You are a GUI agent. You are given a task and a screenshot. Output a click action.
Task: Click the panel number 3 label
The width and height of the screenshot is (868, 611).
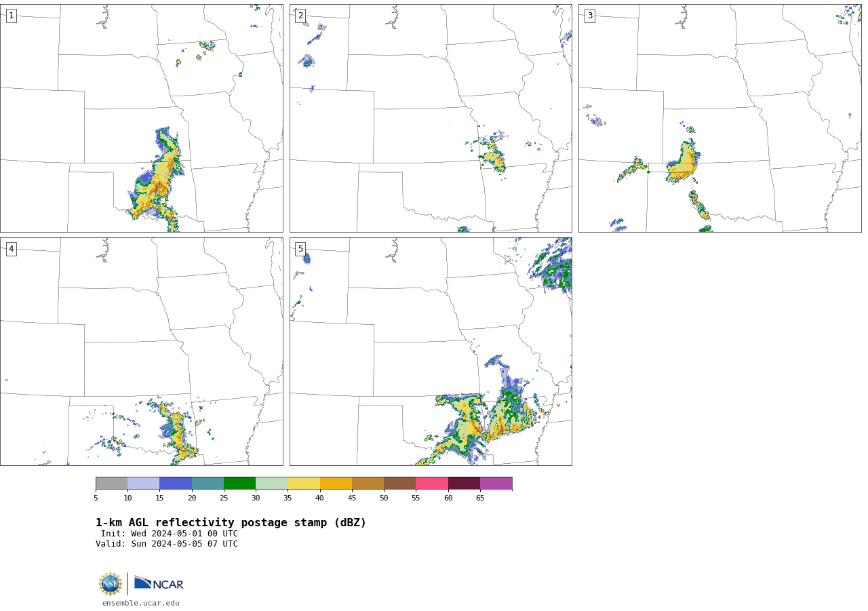coord(589,16)
